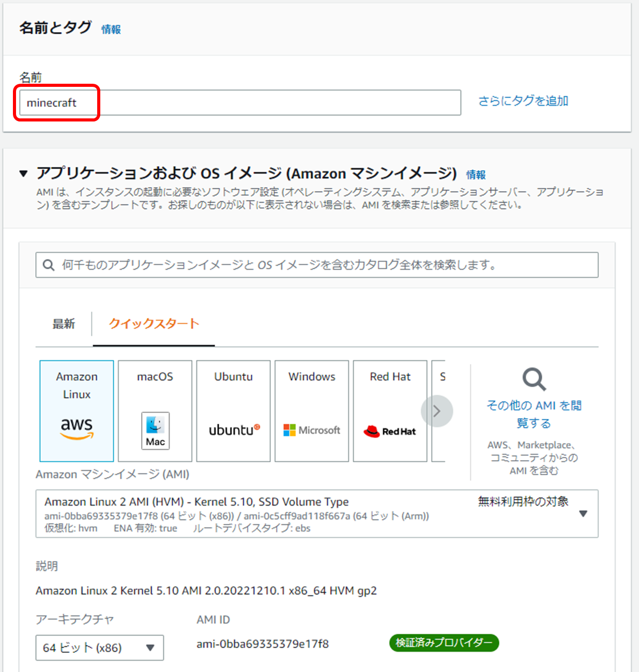This screenshot has width=639, height=672.
Task: Click the 検証済みプロバイダー badge
Action: click(444, 643)
